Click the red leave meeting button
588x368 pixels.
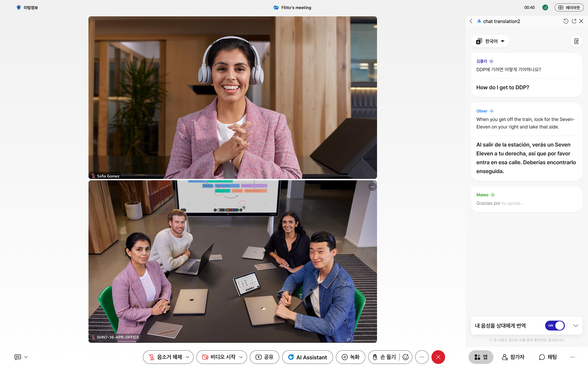[x=438, y=357]
